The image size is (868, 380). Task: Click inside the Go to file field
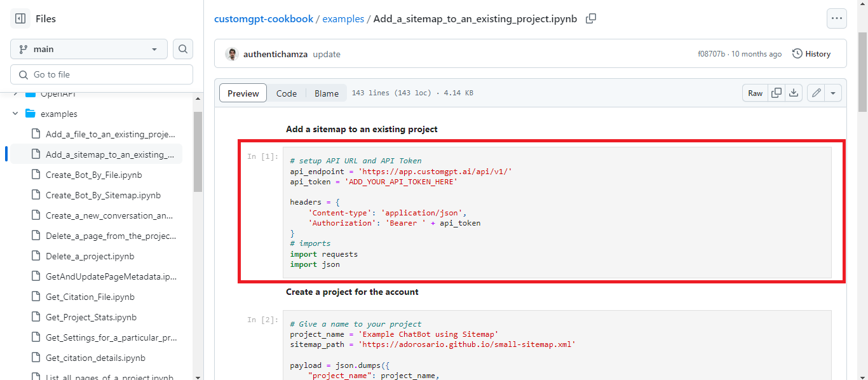[102, 74]
